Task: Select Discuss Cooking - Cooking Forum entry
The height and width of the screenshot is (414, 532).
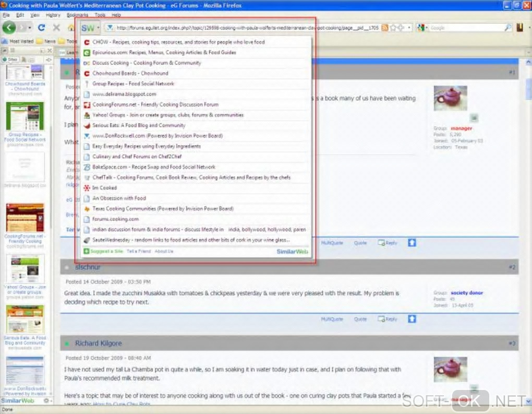Action: click(196, 63)
